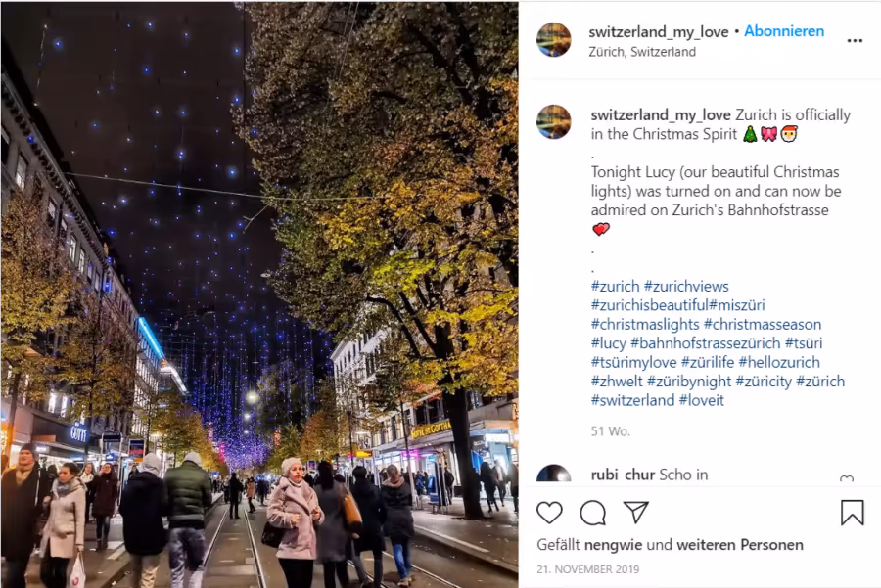Open comments with the speech bubble icon
Viewport: 881px width, 588px height.
(x=593, y=513)
